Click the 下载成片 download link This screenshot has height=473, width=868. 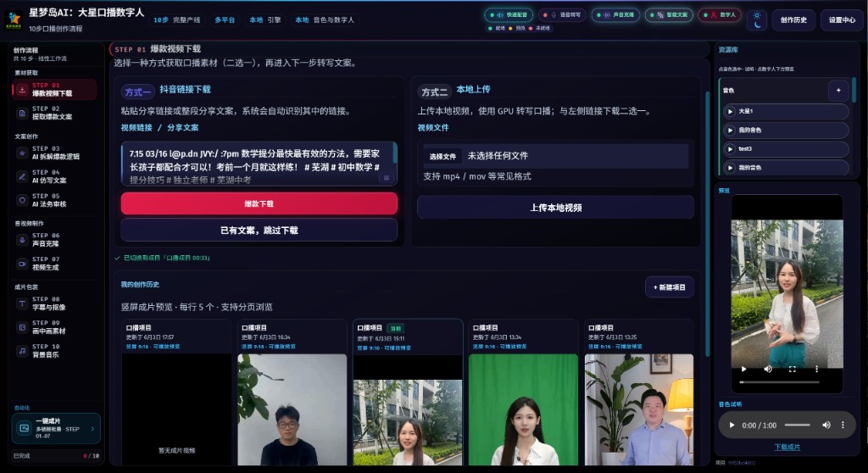coord(787,447)
